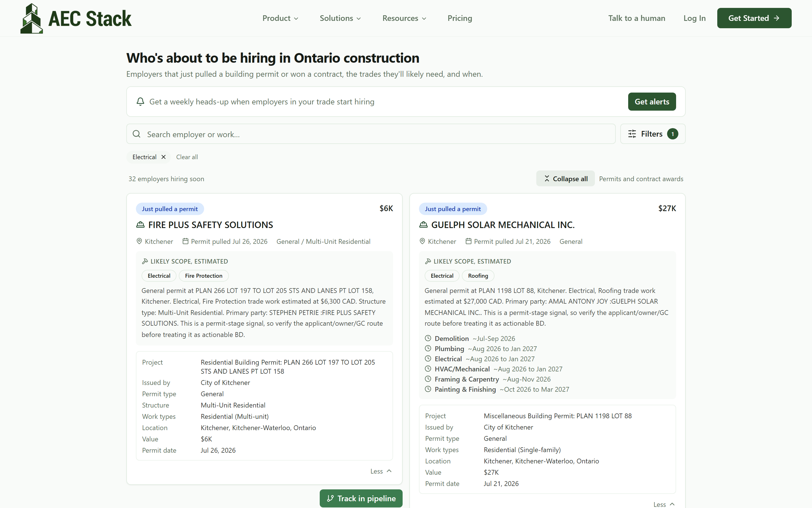Focus the Search employer or work field
Image resolution: width=812 pixels, height=508 pixels.
[x=371, y=134]
